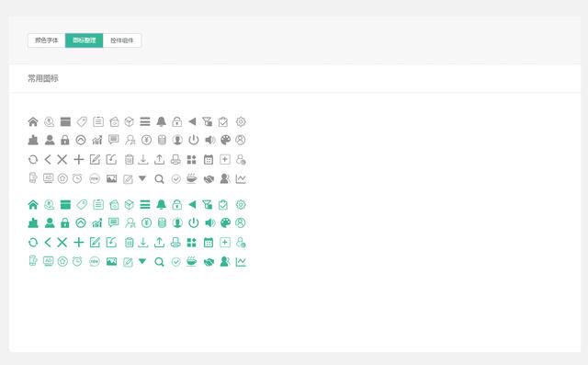The width and height of the screenshot is (588, 365).
Task: Click the gray X close icon
Action: tap(62, 159)
